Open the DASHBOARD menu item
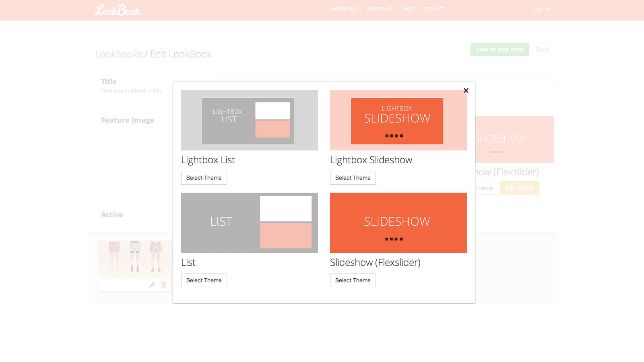 343,9
